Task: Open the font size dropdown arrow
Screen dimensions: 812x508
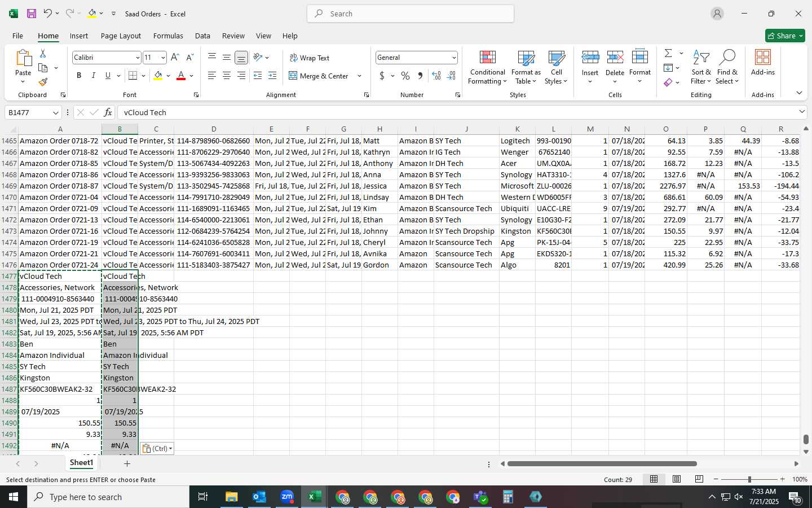Action: pos(163,58)
